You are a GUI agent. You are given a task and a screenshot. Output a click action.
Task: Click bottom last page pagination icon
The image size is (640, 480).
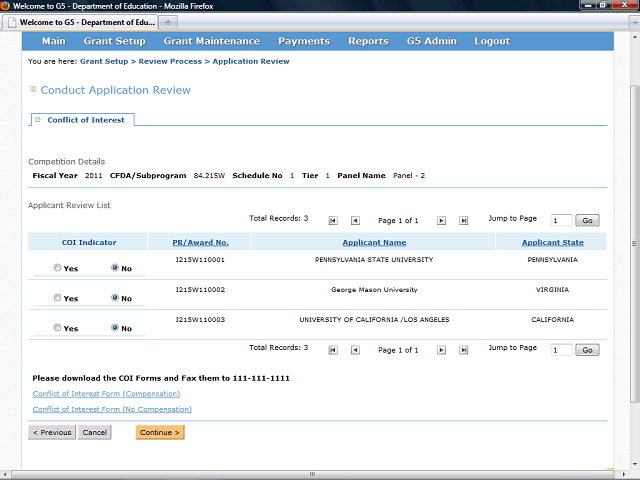(x=463, y=350)
